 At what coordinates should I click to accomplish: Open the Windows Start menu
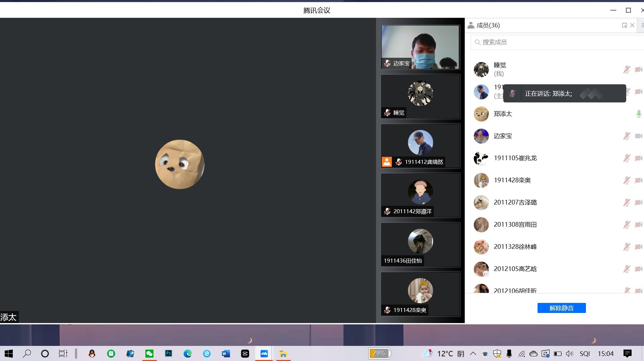(9, 354)
